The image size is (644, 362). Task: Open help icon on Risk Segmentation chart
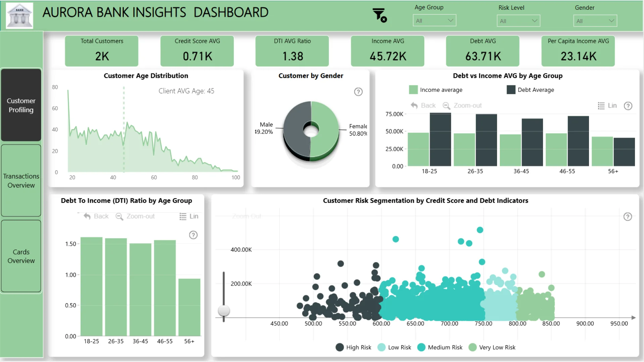point(628,217)
